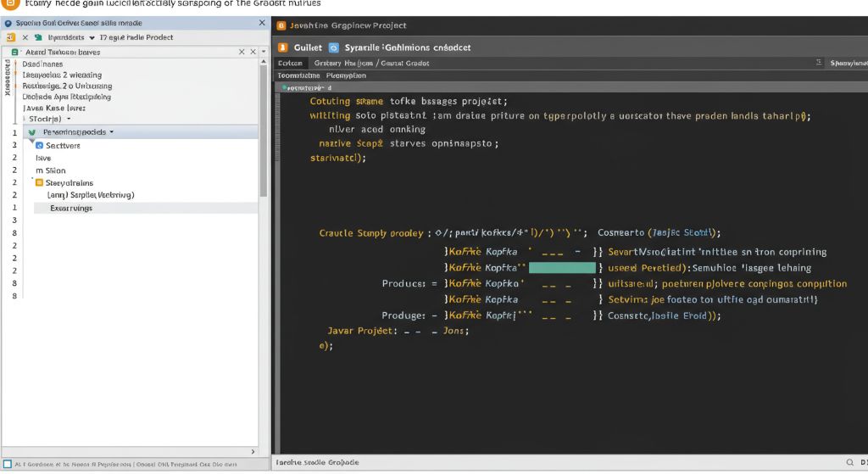Select the 'Isive' tree item
This screenshot has width=868, height=474.
pos(43,159)
